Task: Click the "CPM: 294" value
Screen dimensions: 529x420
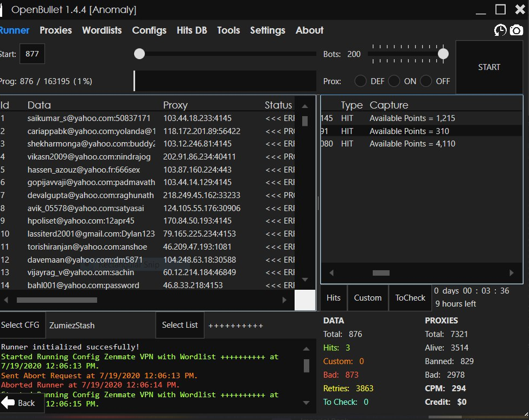Action: (x=445, y=389)
